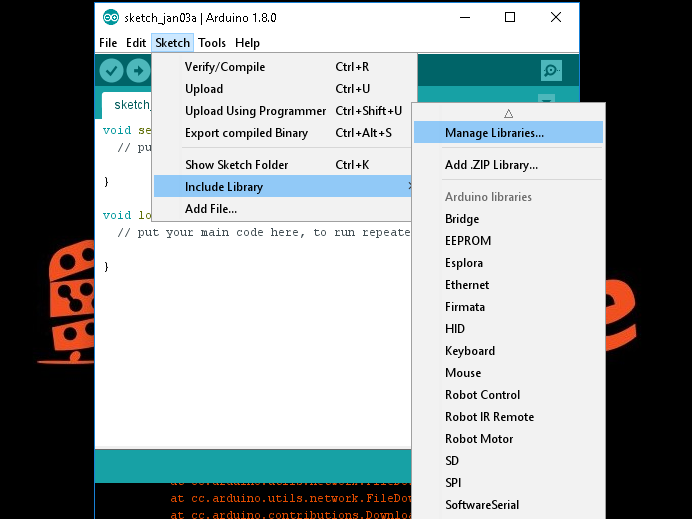The image size is (692, 519).
Task: Include the Robot IR Remote library
Action: point(508,417)
